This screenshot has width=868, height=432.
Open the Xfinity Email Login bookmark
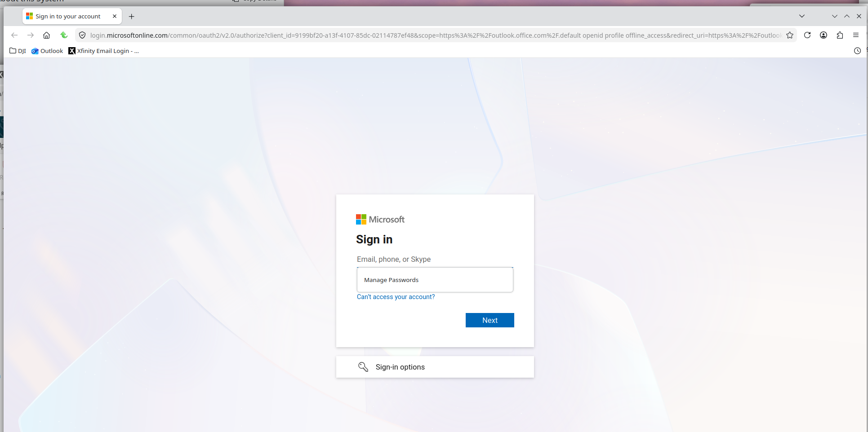[x=104, y=51]
